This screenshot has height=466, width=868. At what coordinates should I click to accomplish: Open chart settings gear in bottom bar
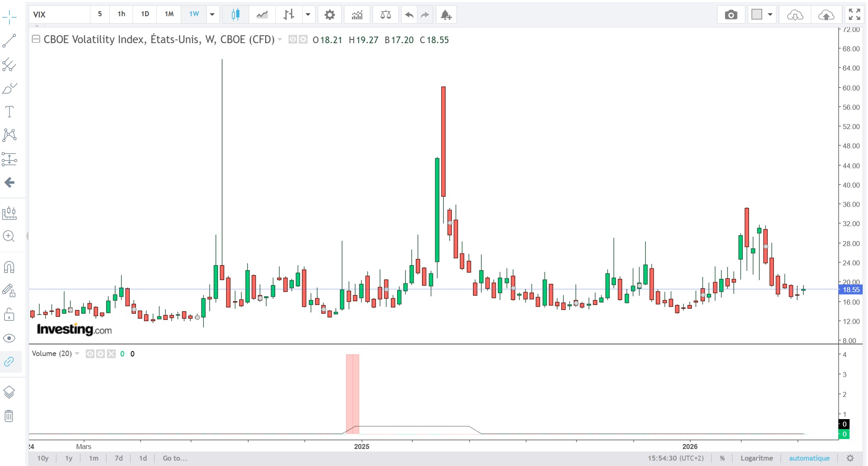pyautogui.click(x=850, y=458)
